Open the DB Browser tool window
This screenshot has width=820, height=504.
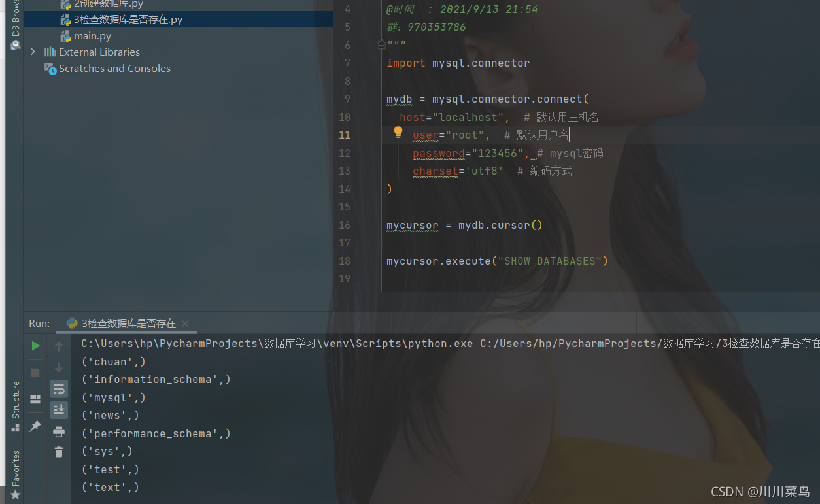click(x=16, y=25)
